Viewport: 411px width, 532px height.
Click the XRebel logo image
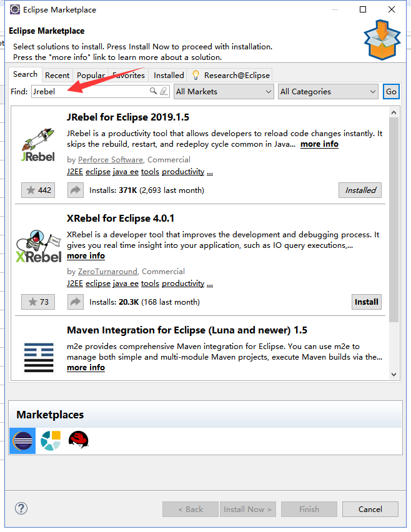(38, 246)
